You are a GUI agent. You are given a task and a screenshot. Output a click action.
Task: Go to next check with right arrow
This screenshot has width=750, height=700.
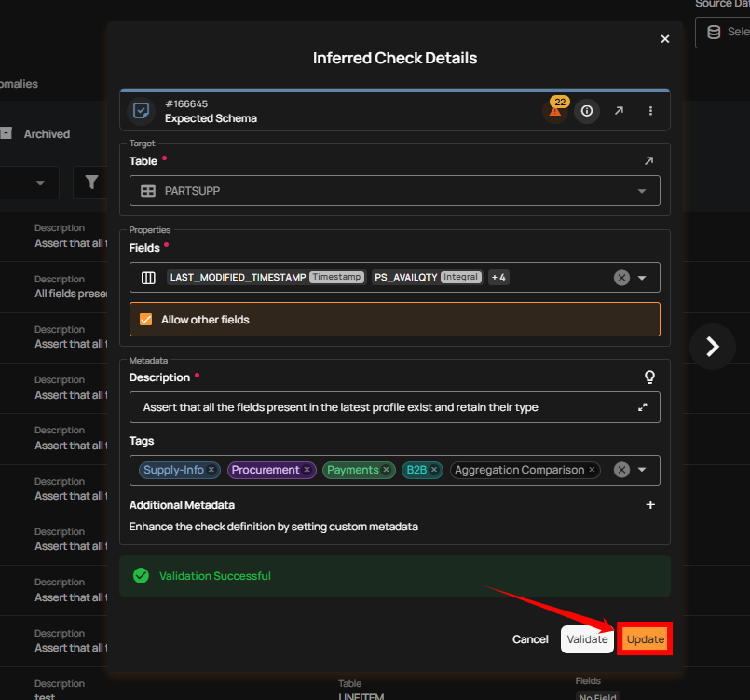[713, 347]
